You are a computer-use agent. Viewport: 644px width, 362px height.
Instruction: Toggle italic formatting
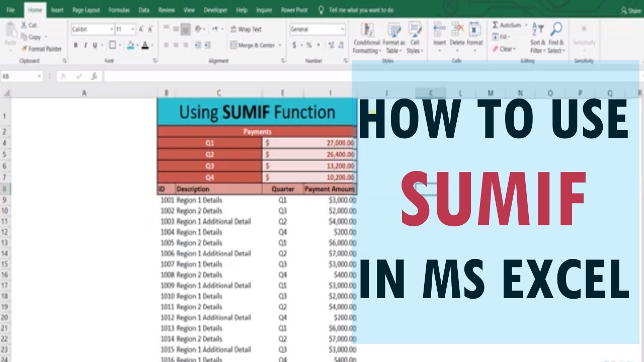click(x=85, y=45)
